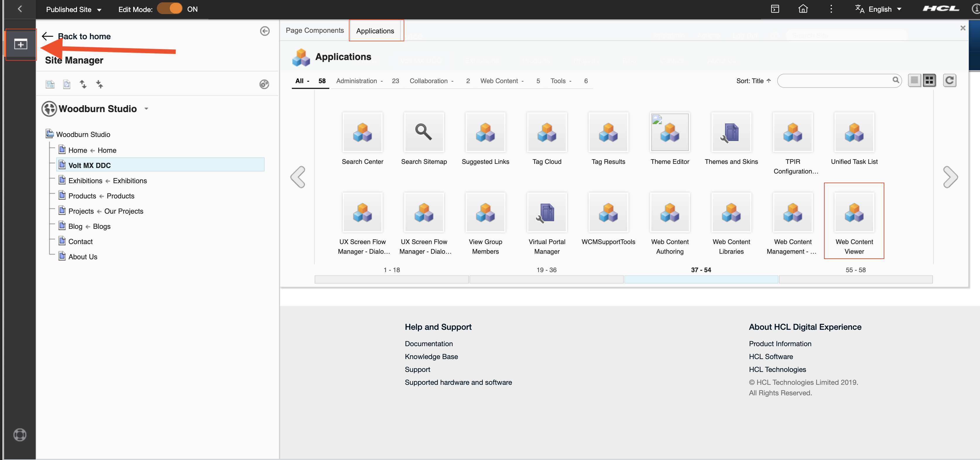Expand the English language dropdown
This screenshot has height=460, width=980.
(880, 9)
